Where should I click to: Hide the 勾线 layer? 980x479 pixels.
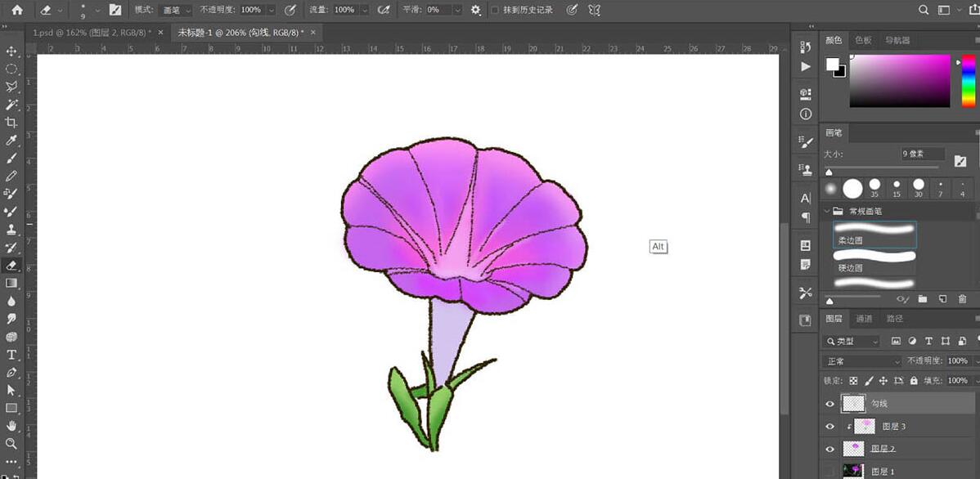(x=830, y=403)
